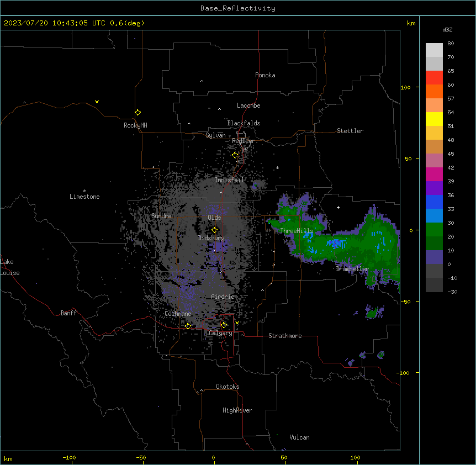Select the Drumheller label
The image size is (476, 465).
[352, 269]
